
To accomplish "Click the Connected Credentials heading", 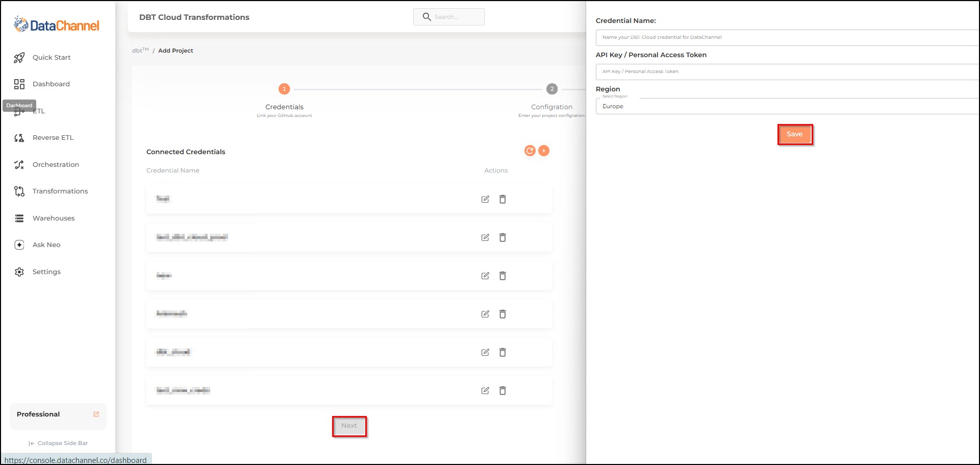I will tap(186, 152).
